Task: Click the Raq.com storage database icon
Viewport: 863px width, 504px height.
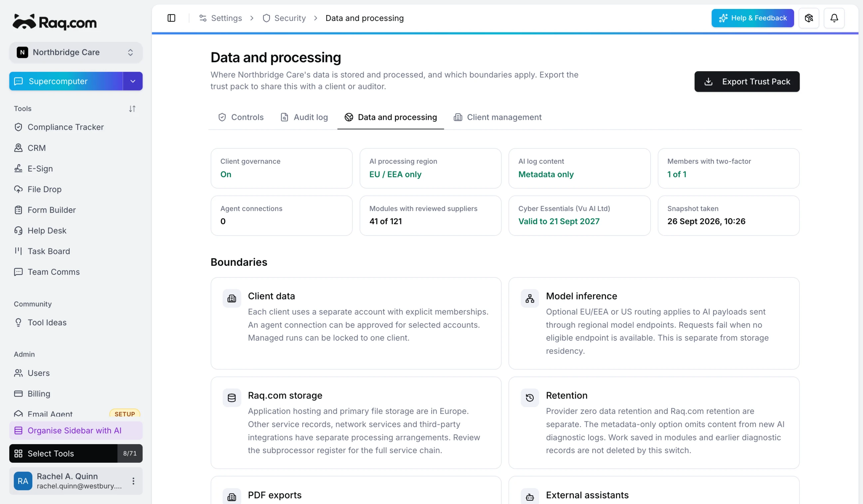Action: (232, 398)
